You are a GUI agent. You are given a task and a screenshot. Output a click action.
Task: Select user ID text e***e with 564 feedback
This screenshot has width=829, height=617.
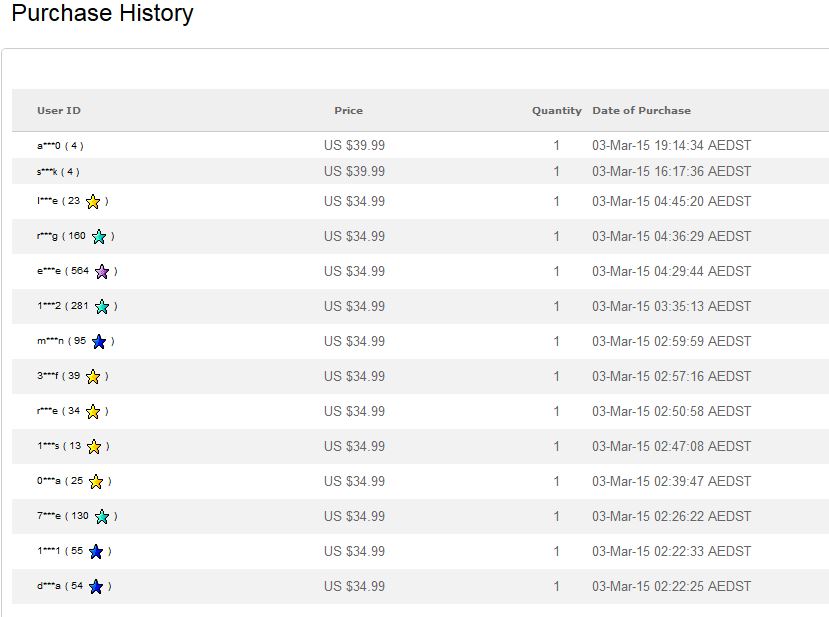coord(49,271)
